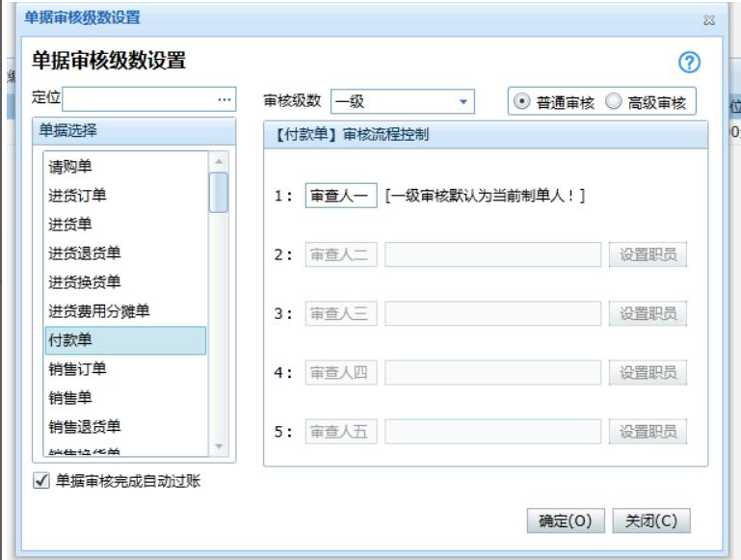Click the 审查人三 name field

click(x=341, y=313)
